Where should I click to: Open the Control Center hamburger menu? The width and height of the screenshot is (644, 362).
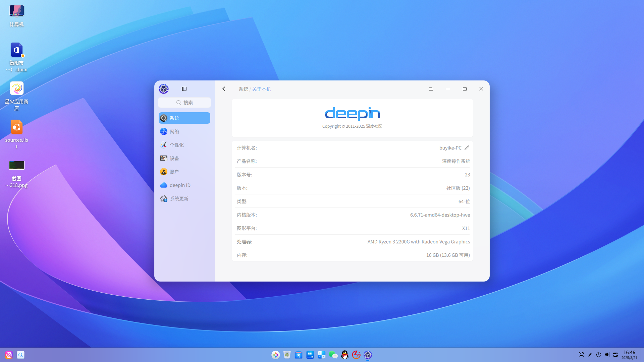(431, 89)
